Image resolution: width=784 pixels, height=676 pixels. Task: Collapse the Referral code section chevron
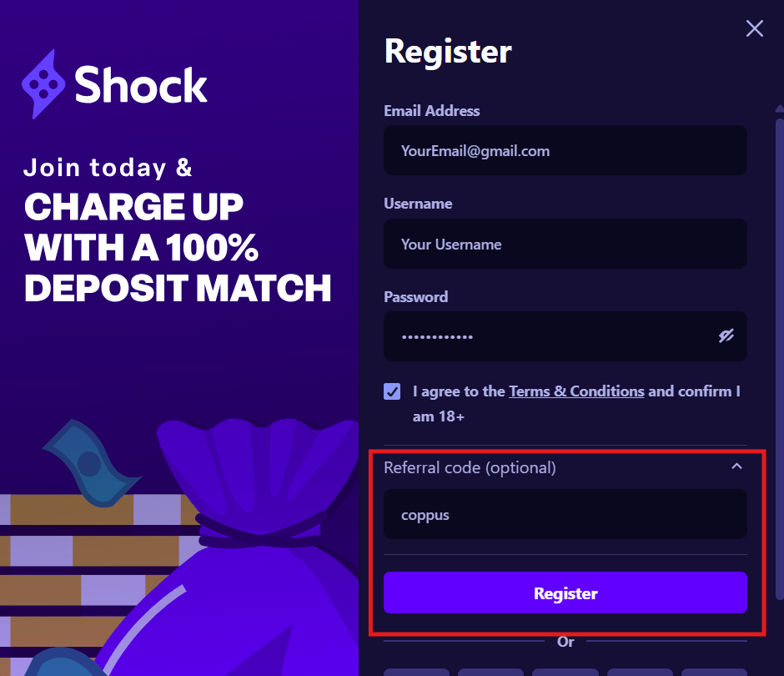736,467
